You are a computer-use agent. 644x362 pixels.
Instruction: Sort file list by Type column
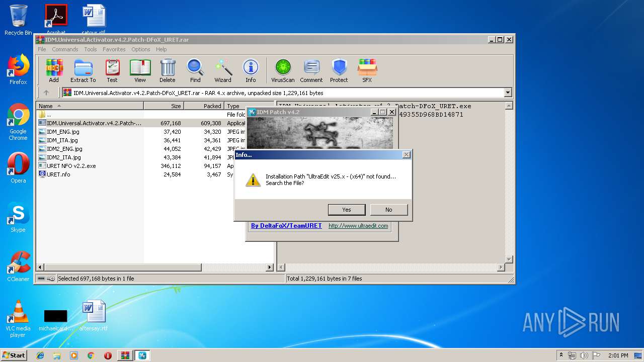235,106
